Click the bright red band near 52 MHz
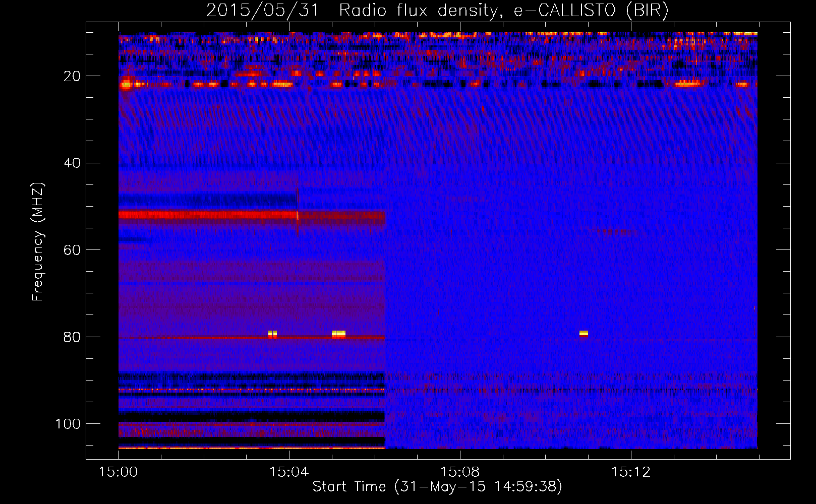This screenshot has width=816, height=504. click(x=208, y=215)
